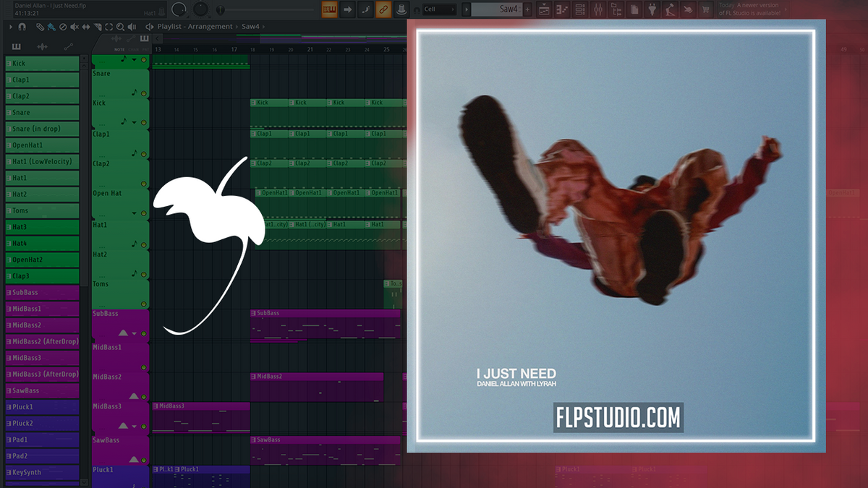Select the Delete tool in the playlist toolbar
The width and height of the screenshot is (868, 488).
(x=63, y=27)
